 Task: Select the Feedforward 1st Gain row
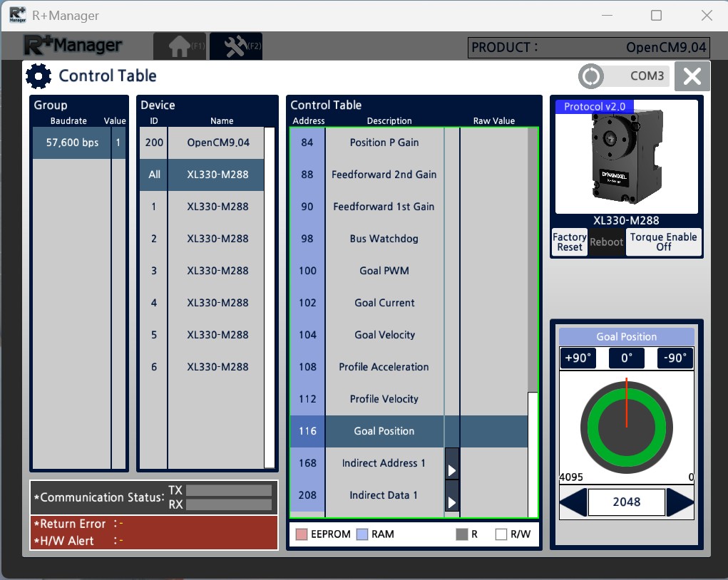click(409, 207)
